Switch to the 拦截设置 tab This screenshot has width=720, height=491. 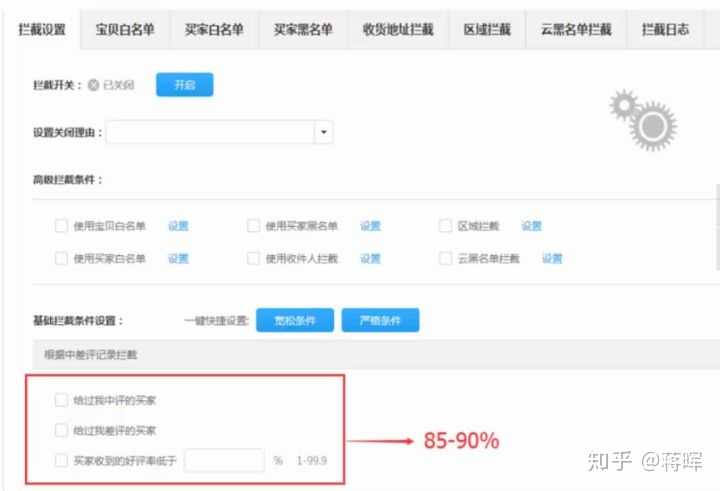(x=42, y=29)
